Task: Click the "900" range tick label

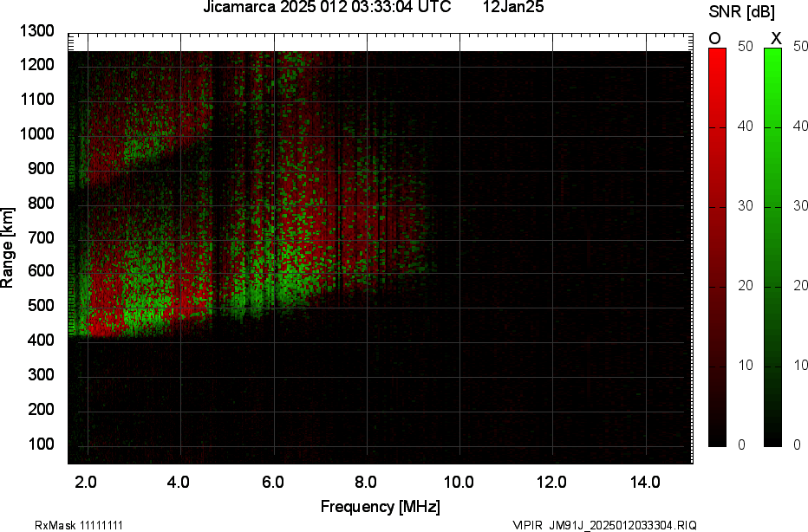Action: (41, 168)
